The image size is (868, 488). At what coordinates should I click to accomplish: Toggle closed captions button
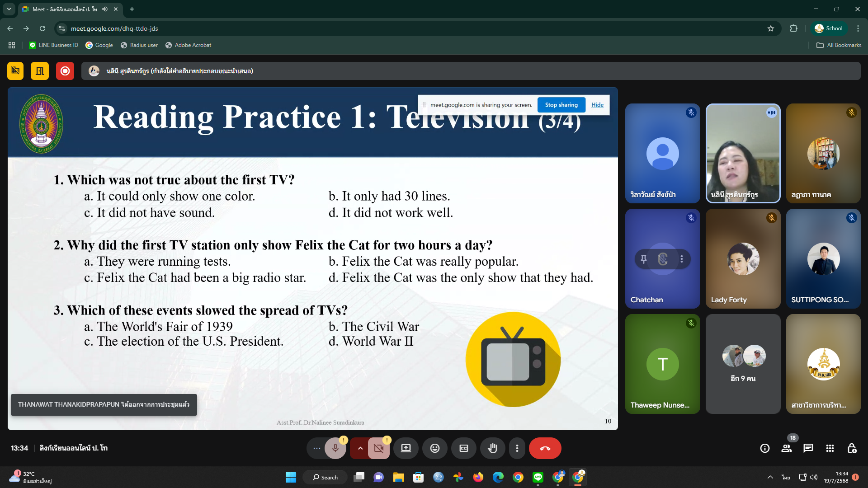tap(464, 448)
